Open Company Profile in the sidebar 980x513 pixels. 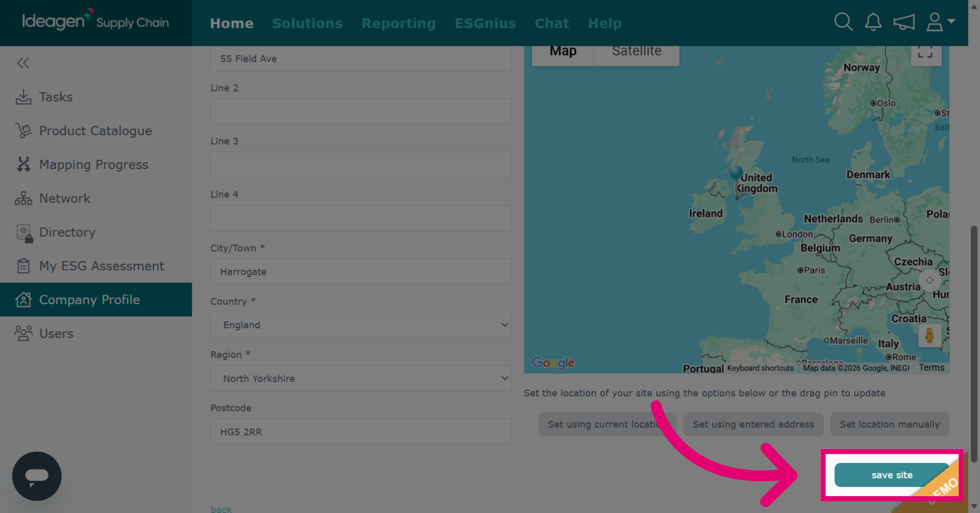click(96, 300)
